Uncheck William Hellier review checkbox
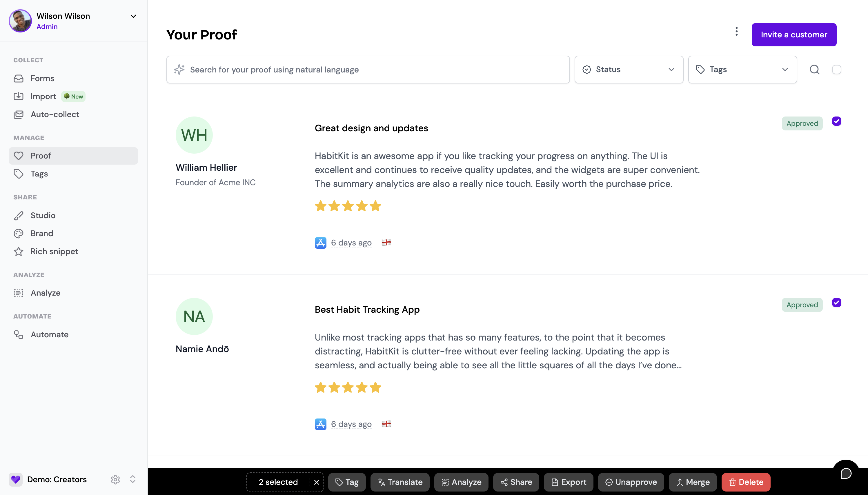 tap(836, 121)
